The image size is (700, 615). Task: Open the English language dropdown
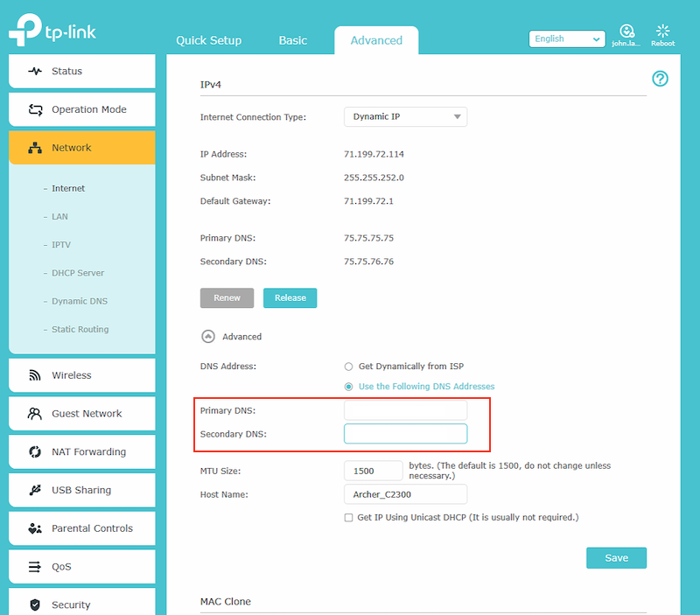tap(567, 38)
